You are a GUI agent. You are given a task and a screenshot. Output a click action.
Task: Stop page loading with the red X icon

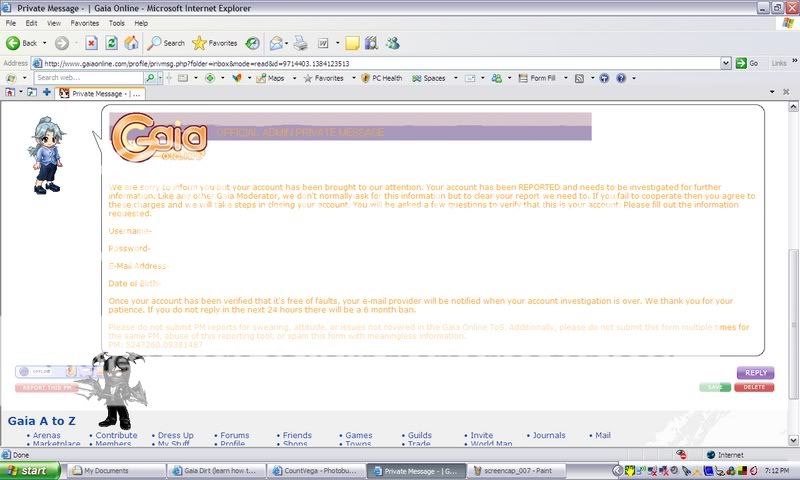[91, 43]
